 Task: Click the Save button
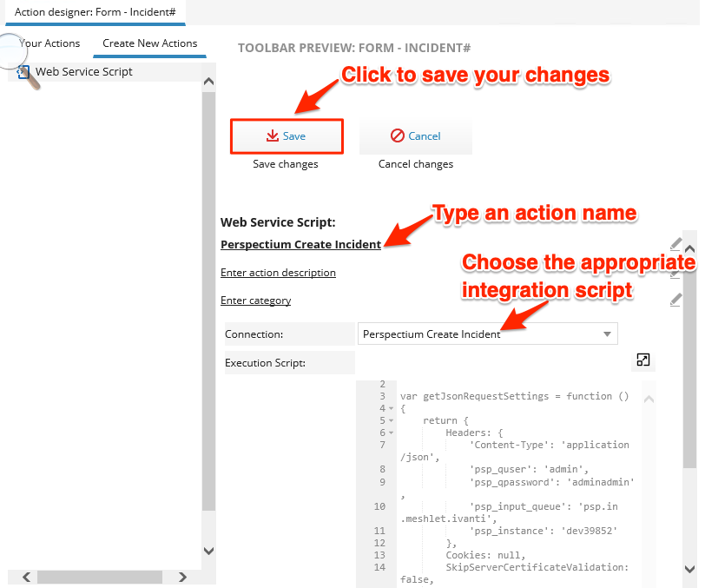coord(287,136)
